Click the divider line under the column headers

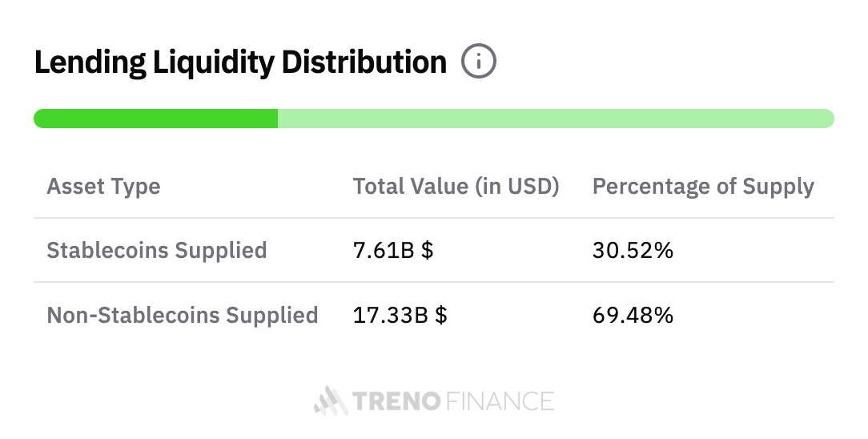click(x=433, y=218)
